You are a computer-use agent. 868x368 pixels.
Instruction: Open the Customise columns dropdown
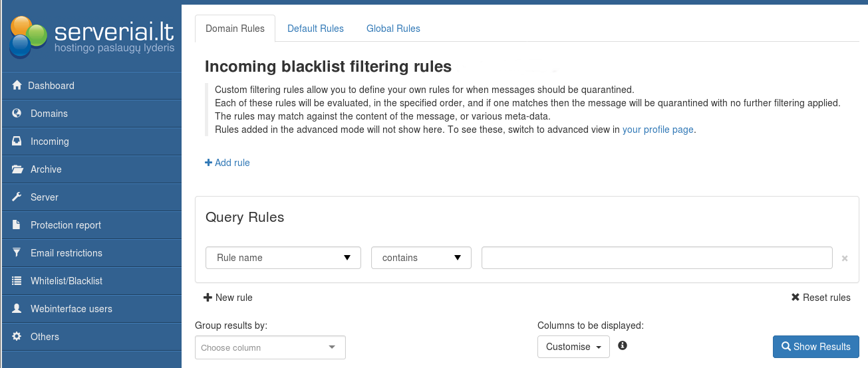pos(573,347)
